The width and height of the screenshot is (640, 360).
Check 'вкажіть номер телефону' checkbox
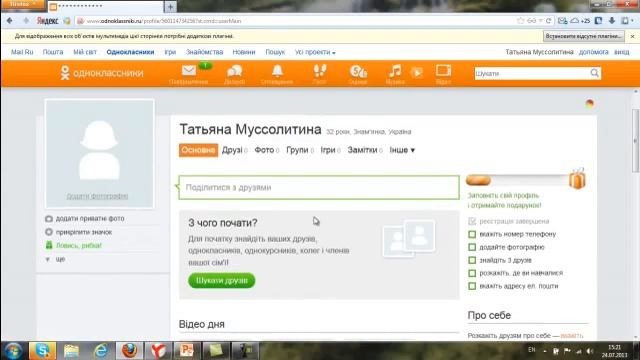point(472,234)
